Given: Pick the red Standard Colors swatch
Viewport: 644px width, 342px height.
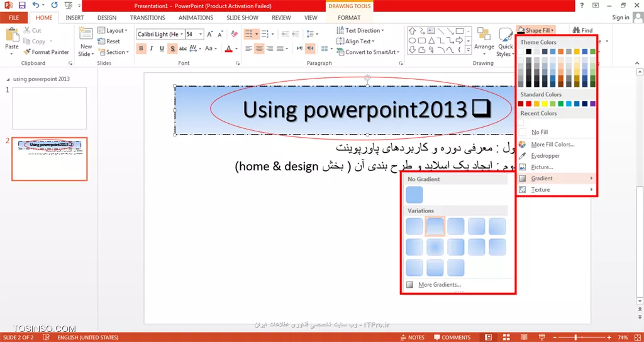Looking at the screenshot, I should [528, 104].
